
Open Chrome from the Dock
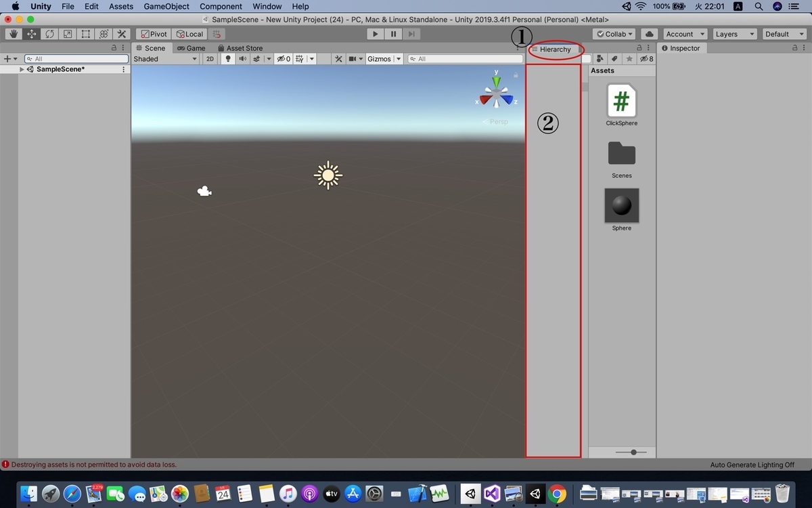[x=557, y=494]
